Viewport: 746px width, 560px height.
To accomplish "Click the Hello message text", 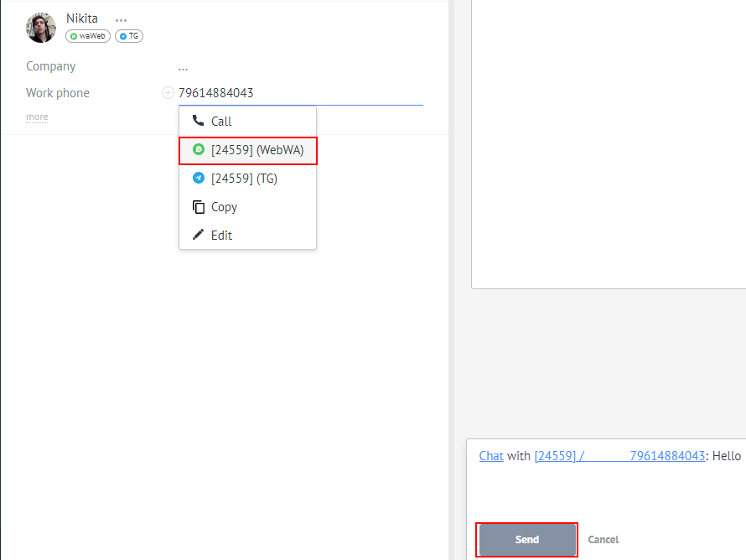I will (727, 456).
